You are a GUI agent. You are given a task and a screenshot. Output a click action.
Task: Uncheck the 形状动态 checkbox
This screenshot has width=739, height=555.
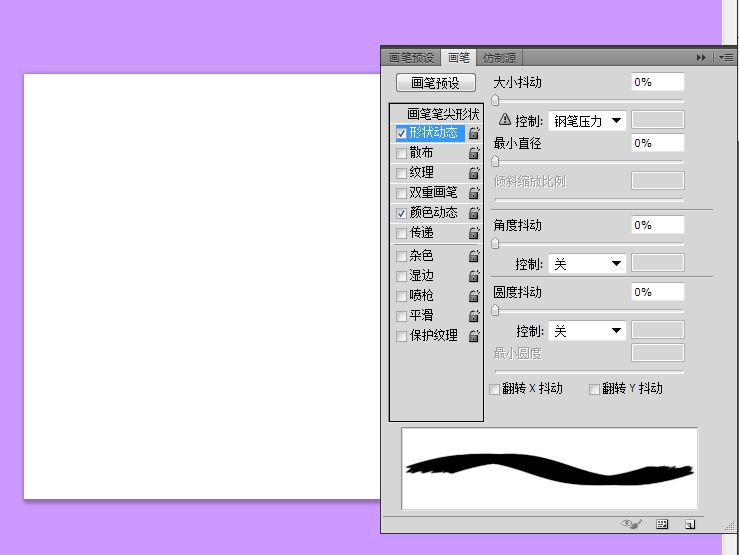[402, 133]
